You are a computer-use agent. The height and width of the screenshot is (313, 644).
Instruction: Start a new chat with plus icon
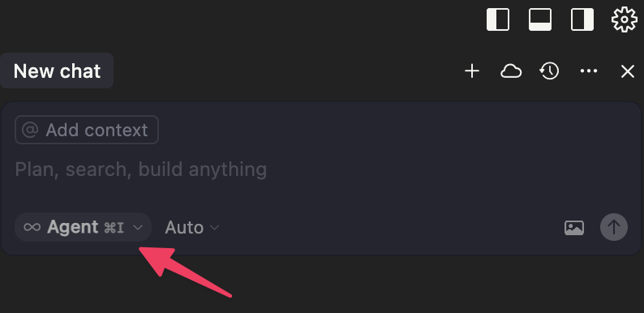472,71
